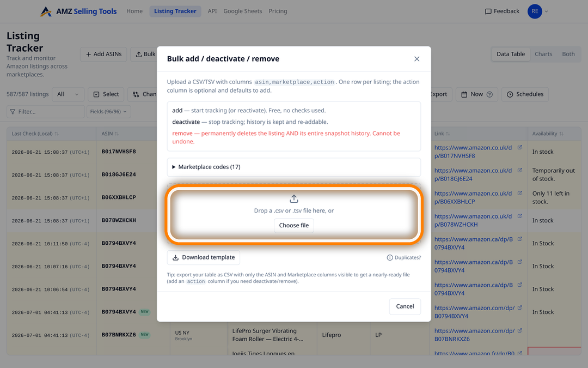
Task: Open amazon.co.uk link for B06XXBHLCP
Action: [473, 197]
